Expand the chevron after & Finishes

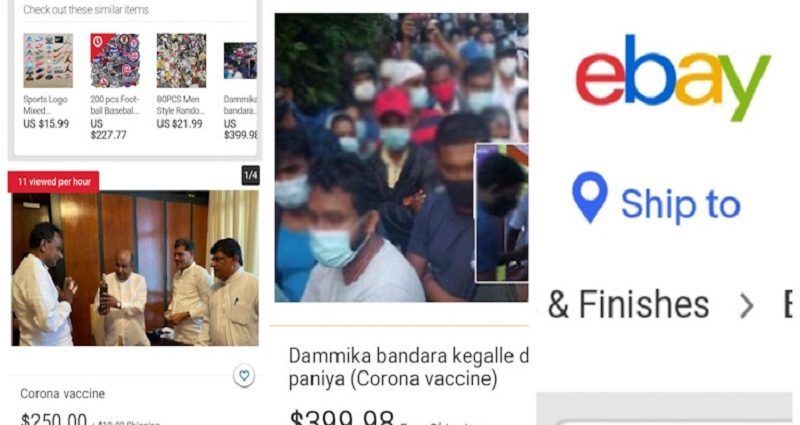point(746,306)
